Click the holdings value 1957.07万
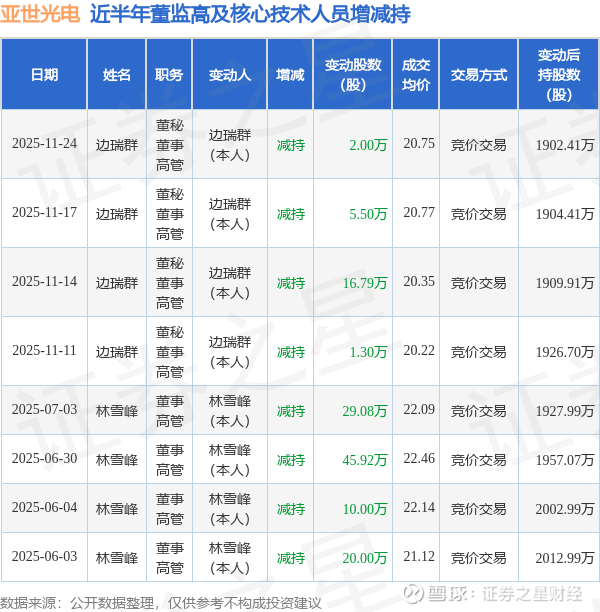600x612 pixels. click(564, 460)
